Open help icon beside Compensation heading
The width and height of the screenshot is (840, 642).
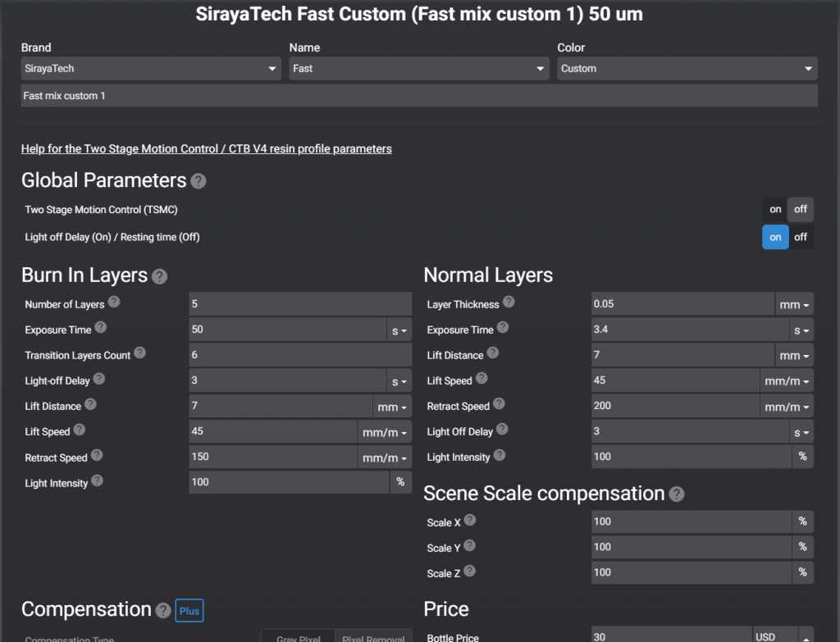click(163, 610)
